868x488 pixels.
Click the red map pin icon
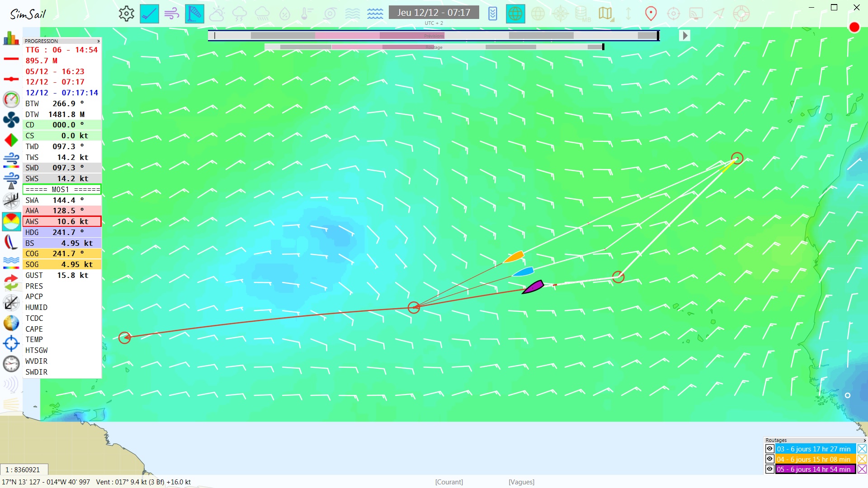651,14
